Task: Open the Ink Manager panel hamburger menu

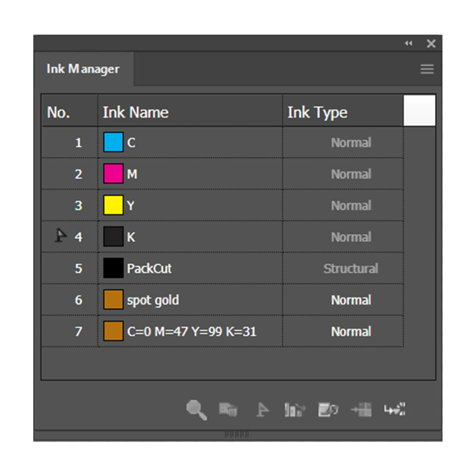Action: pyautogui.click(x=427, y=69)
